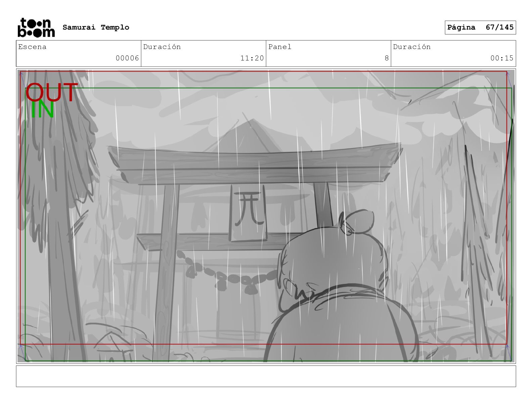Click the panel duration value '00:15'

(502, 58)
